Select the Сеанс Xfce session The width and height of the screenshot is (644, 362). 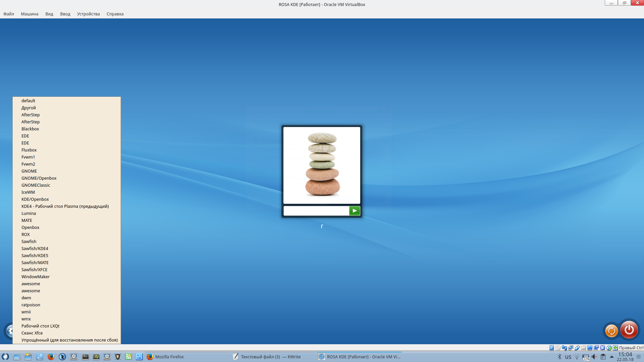tap(32, 333)
